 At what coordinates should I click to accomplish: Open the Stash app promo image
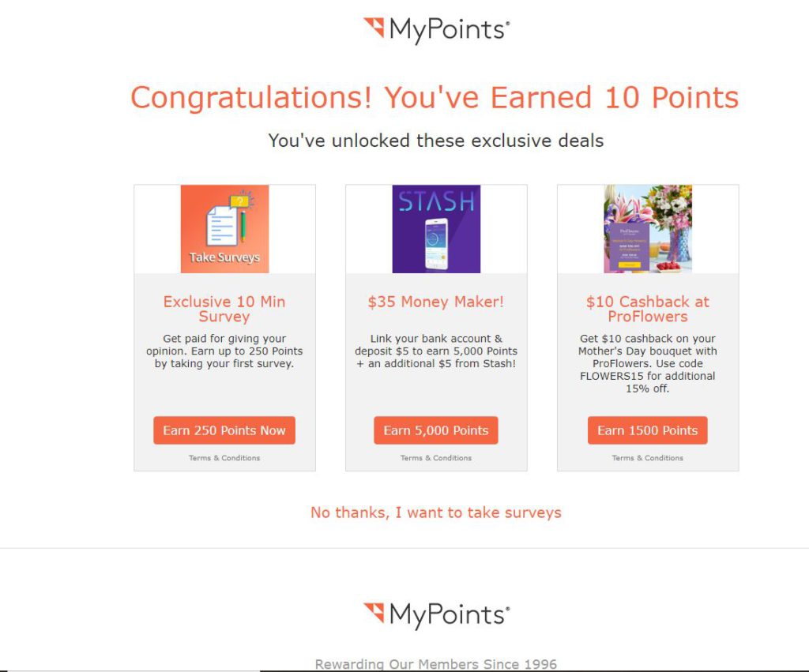[x=436, y=229]
